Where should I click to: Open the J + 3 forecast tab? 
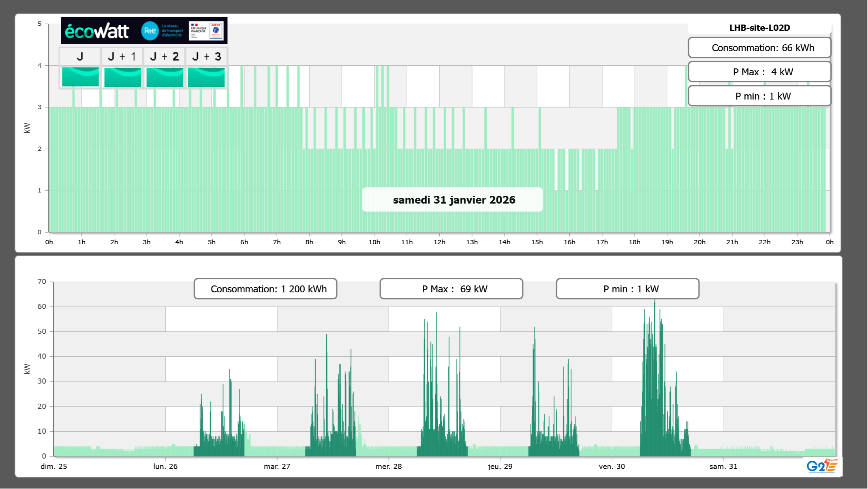tap(206, 56)
